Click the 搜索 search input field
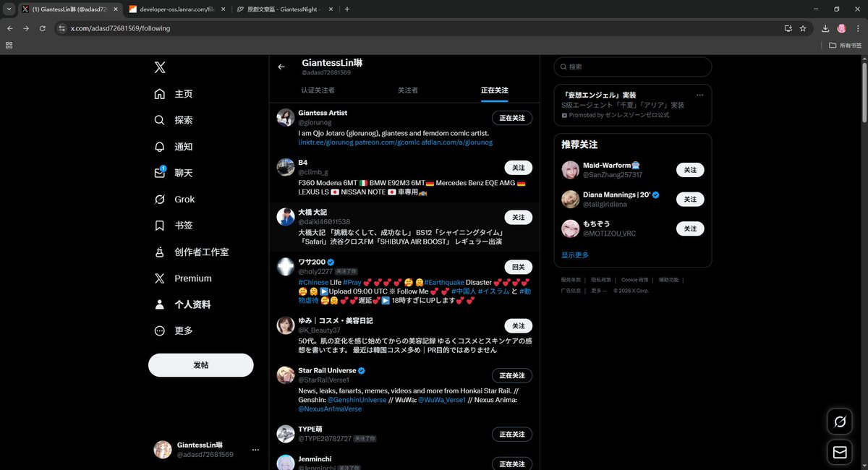Screen dimensions: 868x470 pyautogui.click(x=632, y=67)
